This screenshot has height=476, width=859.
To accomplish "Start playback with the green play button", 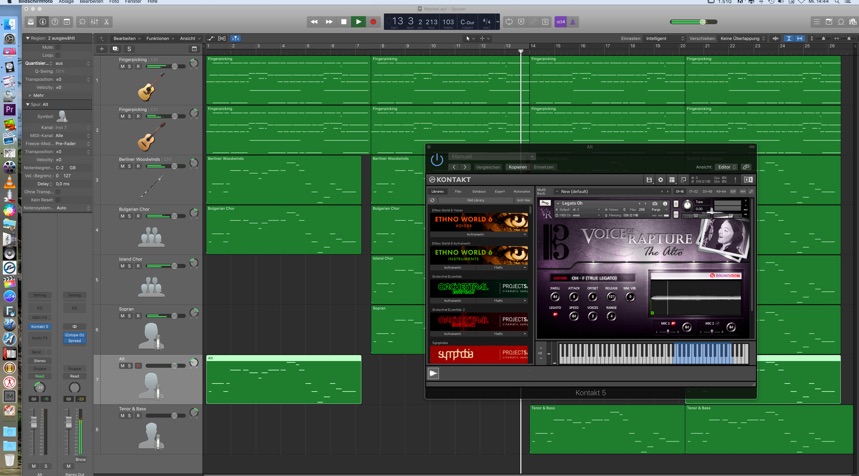I will click(358, 22).
